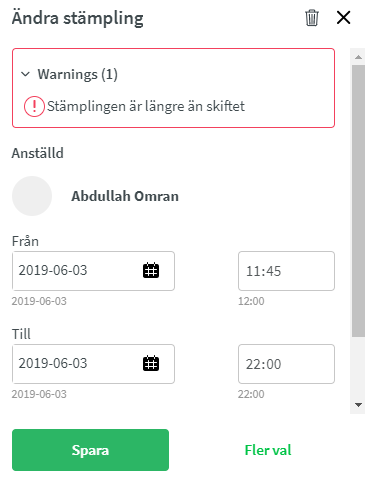The height and width of the screenshot is (477, 365).
Task: Click the scrollbar down arrow
Action: [x=359, y=405]
